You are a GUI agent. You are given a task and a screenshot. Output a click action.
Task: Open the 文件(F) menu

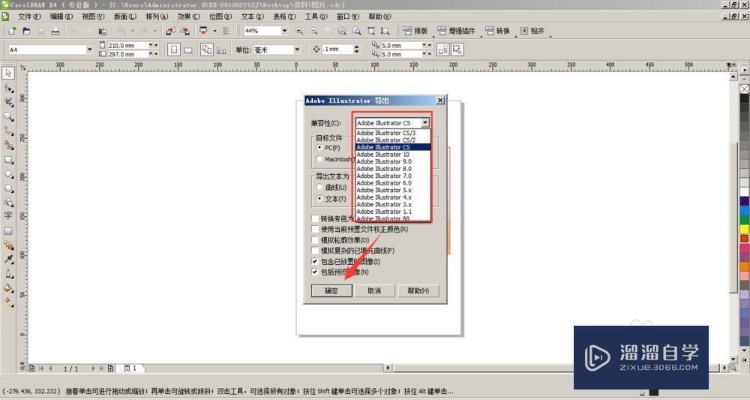(29, 16)
